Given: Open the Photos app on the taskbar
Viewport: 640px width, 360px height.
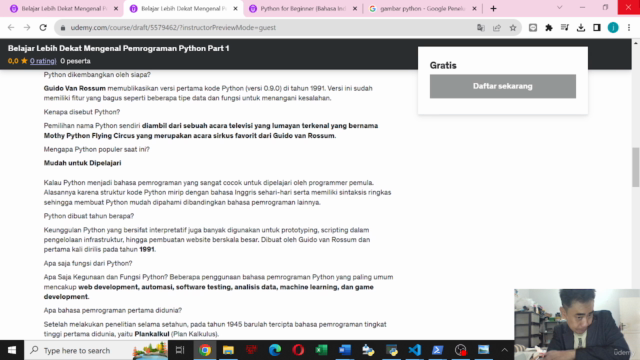Looking at the screenshot, I should 484,350.
